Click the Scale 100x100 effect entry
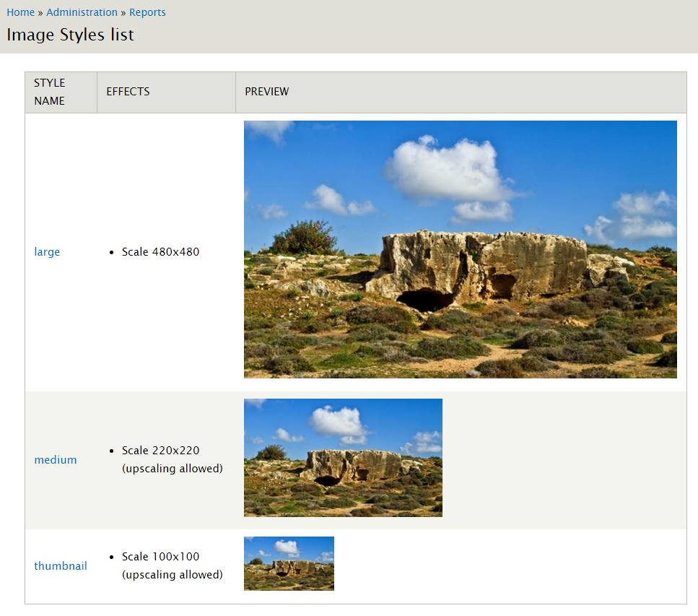The image size is (698, 616). tap(161, 556)
